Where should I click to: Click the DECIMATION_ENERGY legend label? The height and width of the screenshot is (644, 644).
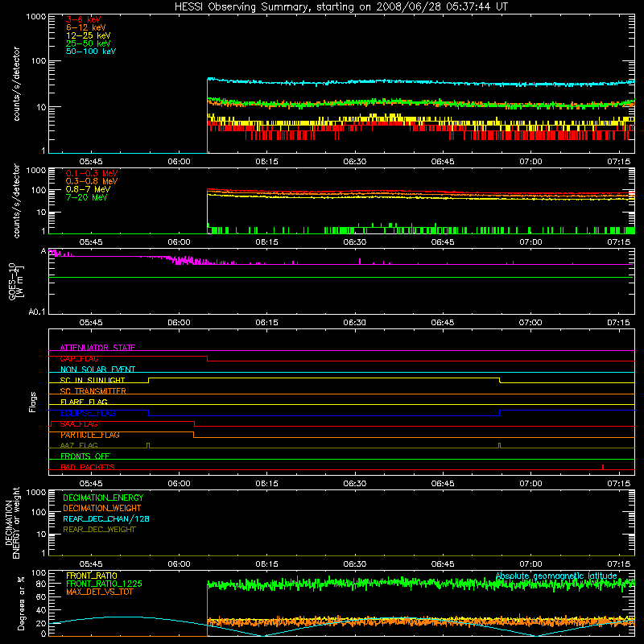coord(103,497)
